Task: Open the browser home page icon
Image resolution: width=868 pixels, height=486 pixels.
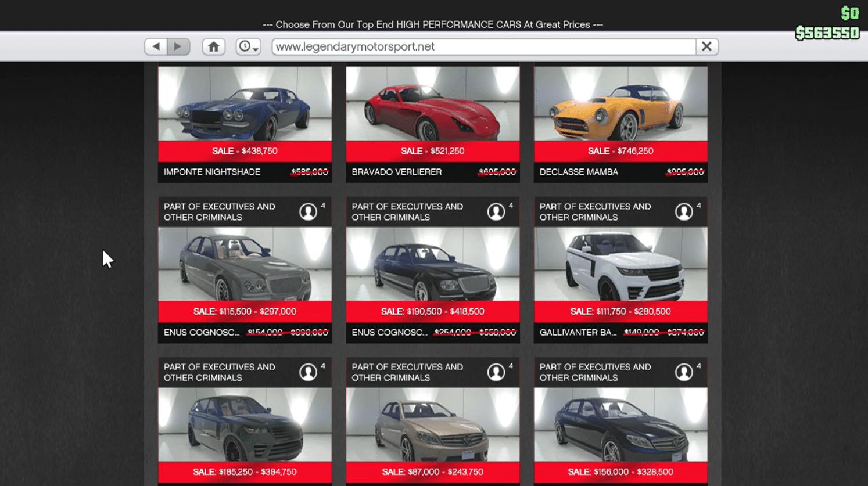Action: click(213, 46)
